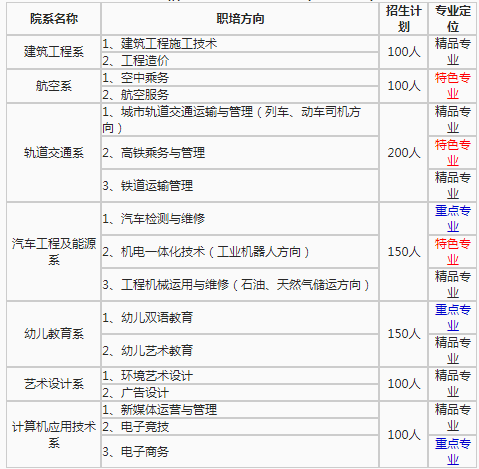
Task: Click the 幼儿艺术教育 row
Action: coord(240,351)
